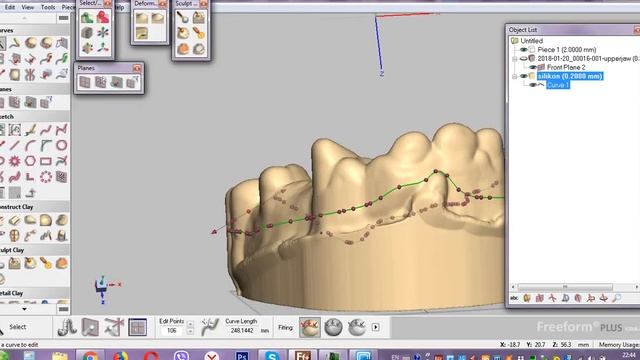Select the orange smudge tool in Sculpt palette

199,33
